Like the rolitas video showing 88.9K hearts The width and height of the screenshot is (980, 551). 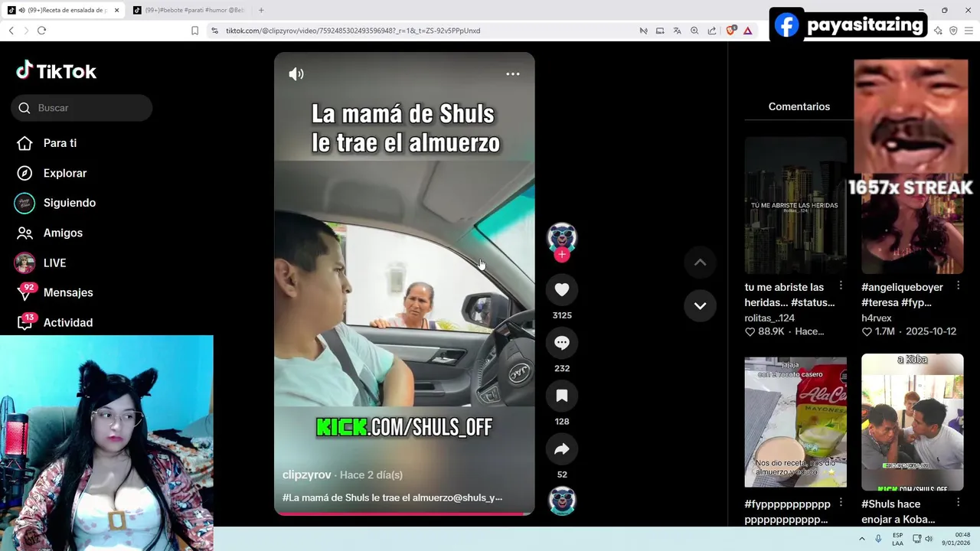tap(750, 332)
